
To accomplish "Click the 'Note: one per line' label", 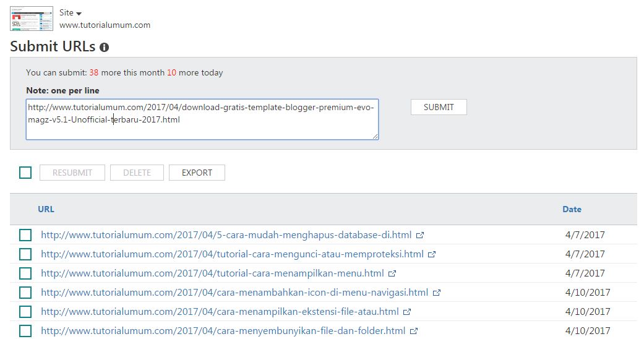I will tap(63, 91).
